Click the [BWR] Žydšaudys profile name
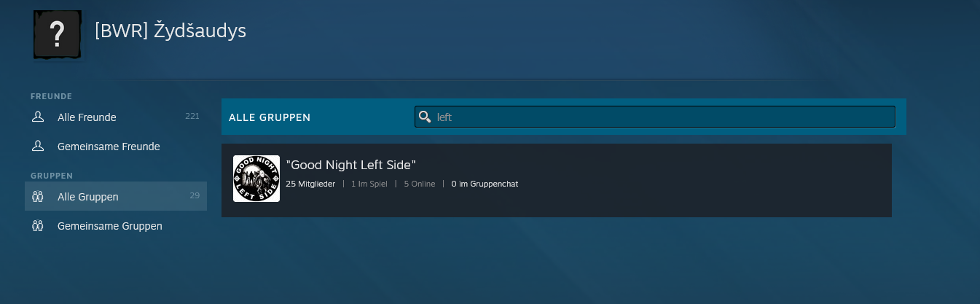The height and width of the screenshot is (304, 980). (170, 31)
